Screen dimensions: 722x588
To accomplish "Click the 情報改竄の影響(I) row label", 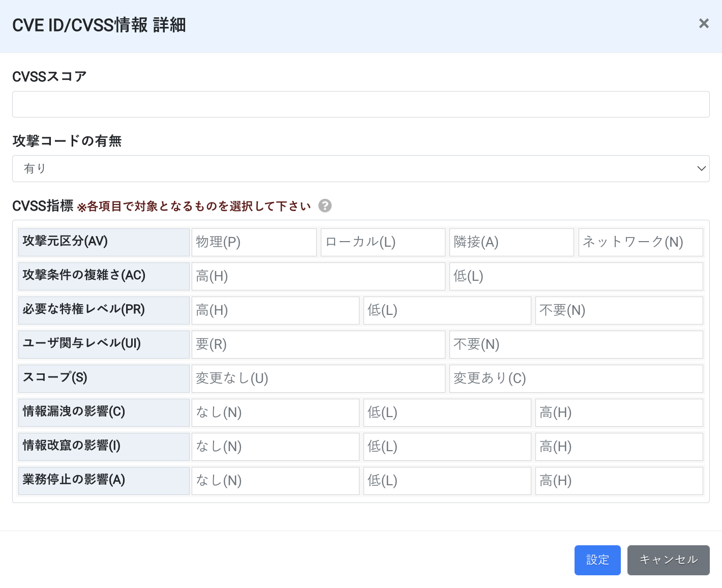I will [104, 447].
